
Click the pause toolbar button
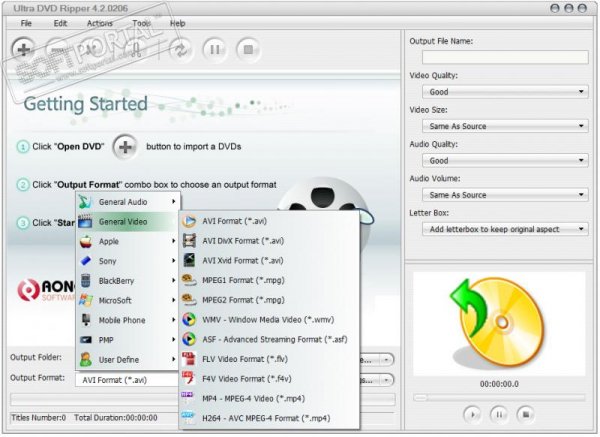click(x=214, y=50)
